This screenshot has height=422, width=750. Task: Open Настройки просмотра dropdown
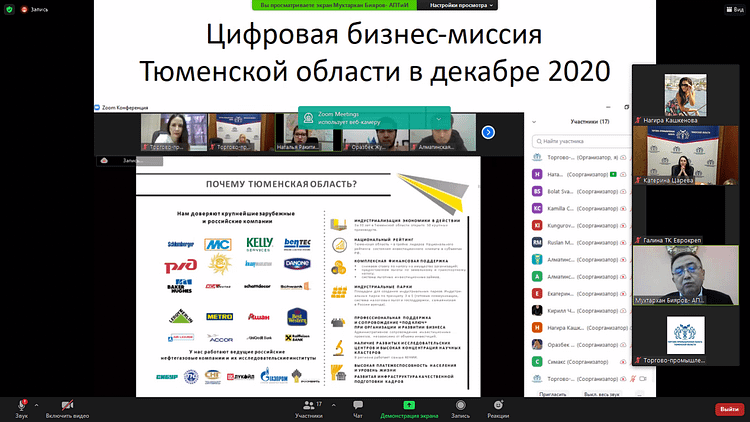point(458,5)
